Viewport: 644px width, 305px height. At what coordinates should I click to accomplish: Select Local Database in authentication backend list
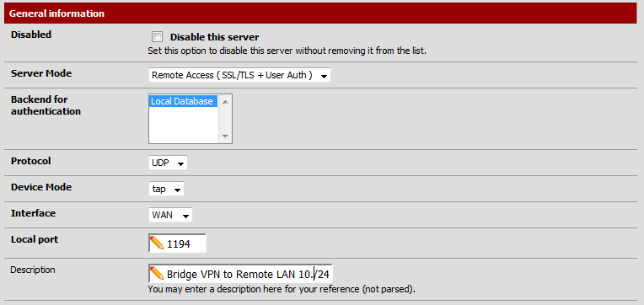tap(183, 101)
